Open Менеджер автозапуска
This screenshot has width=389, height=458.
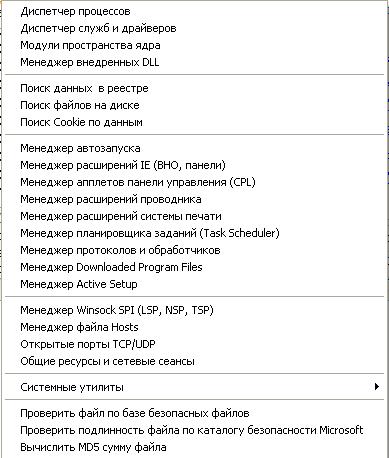pos(194,148)
